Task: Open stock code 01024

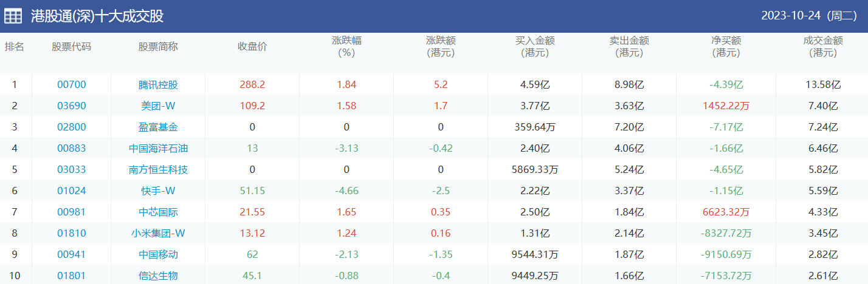Action: [x=72, y=191]
